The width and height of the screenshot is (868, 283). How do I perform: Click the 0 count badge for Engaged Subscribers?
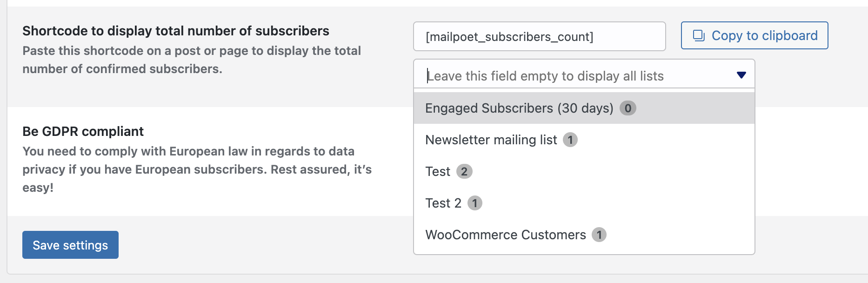point(628,108)
